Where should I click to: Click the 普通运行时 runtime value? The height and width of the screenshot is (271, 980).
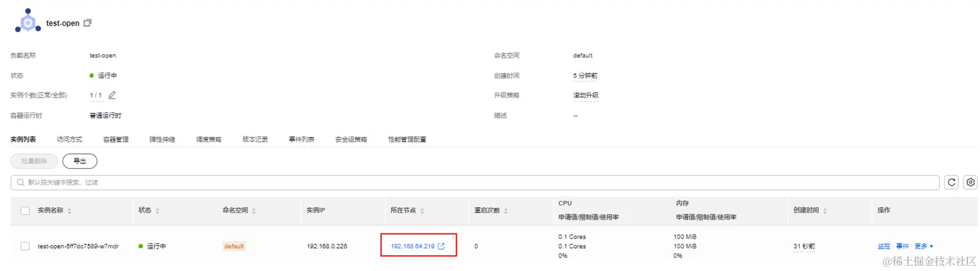pos(105,115)
